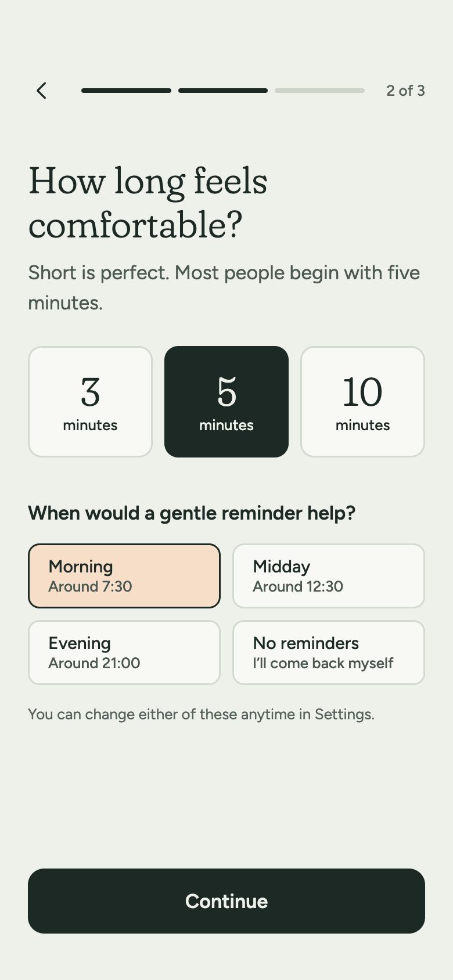Click "When would a gentle reminder help?" heading

(x=192, y=513)
